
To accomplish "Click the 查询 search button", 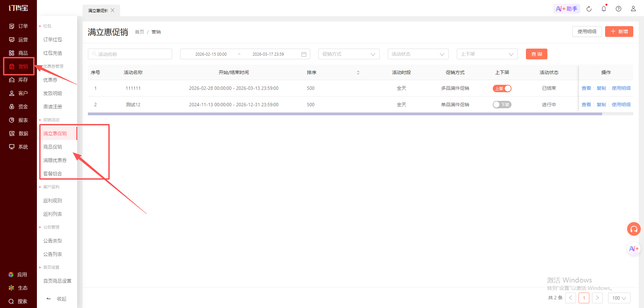I will [x=537, y=54].
